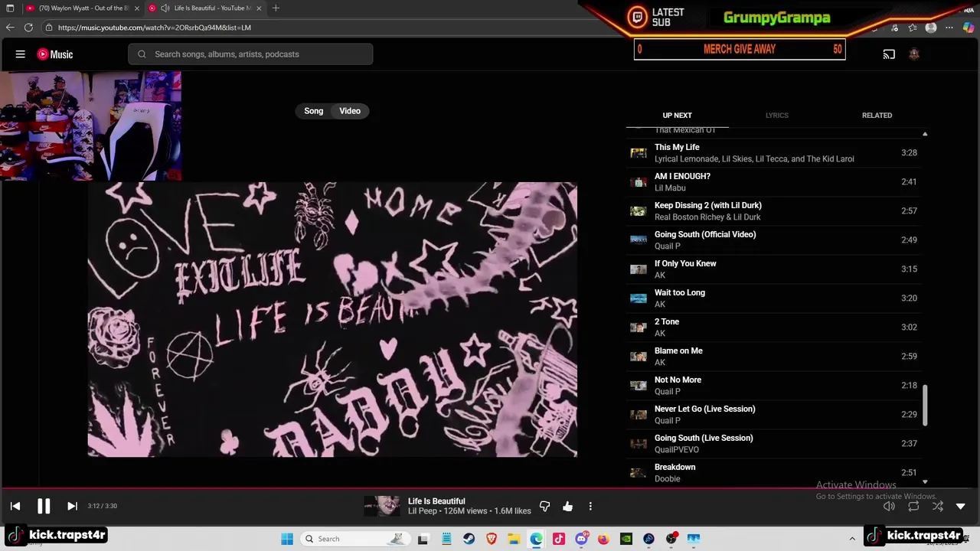
Task: Open a new browser tab
Action: 276,8
